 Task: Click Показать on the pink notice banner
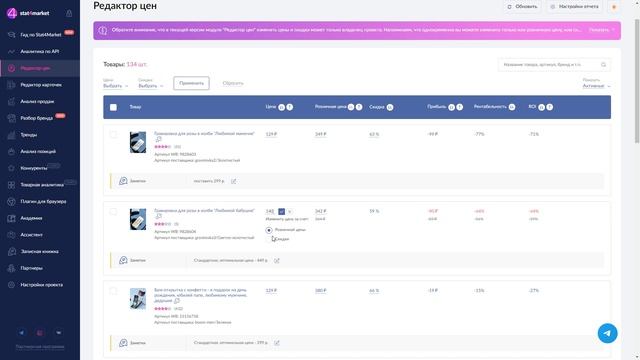click(x=599, y=30)
